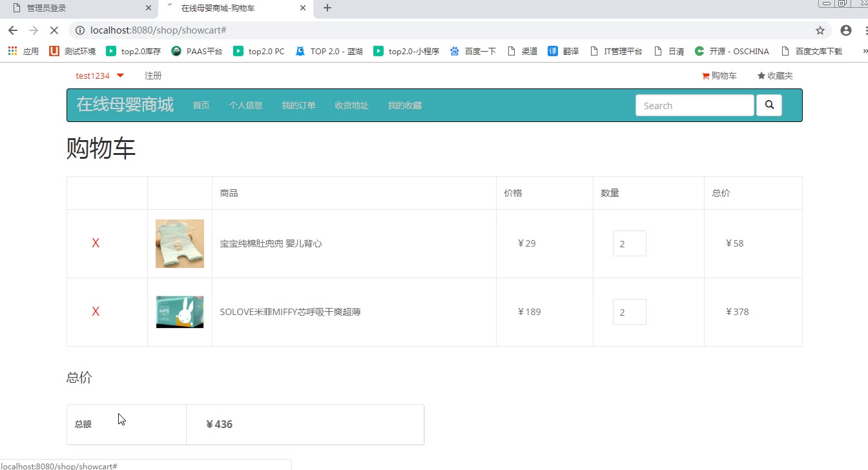The height and width of the screenshot is (470, 868).
Task: Open 我的订单 in the navbar
Action: (298, 105)
